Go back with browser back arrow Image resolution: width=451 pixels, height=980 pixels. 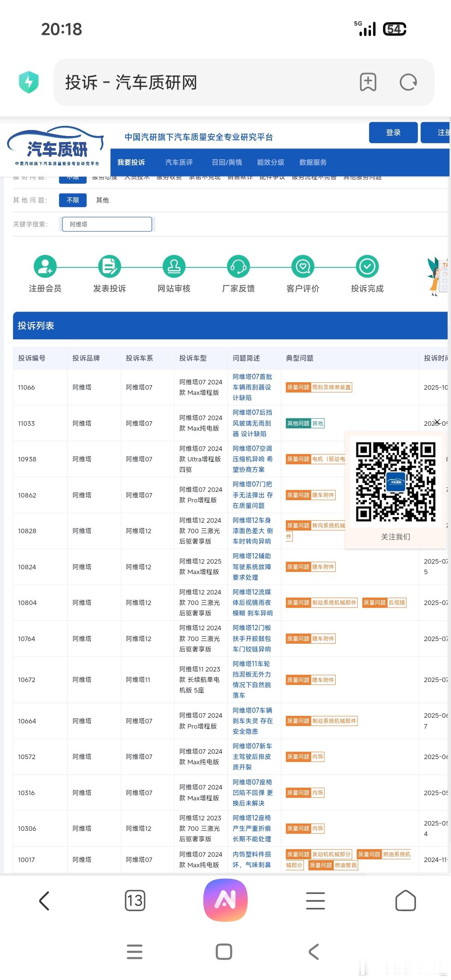pos(44,900)
